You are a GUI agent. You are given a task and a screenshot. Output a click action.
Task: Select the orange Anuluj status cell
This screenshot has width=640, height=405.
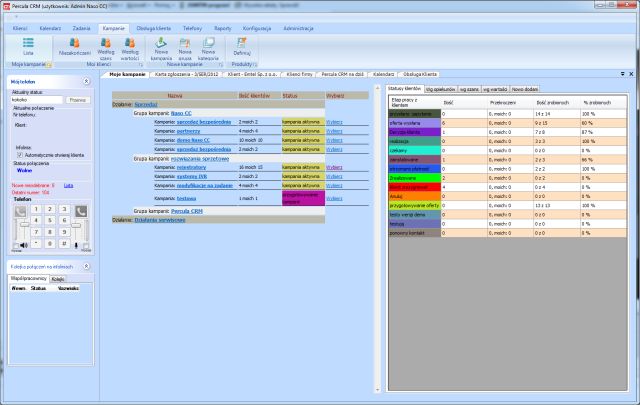coord(414,196)
